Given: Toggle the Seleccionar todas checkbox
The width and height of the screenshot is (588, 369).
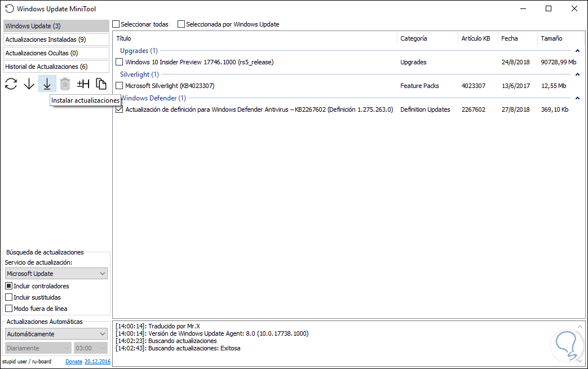Looking at the screenshot, I should pos(116,24).
